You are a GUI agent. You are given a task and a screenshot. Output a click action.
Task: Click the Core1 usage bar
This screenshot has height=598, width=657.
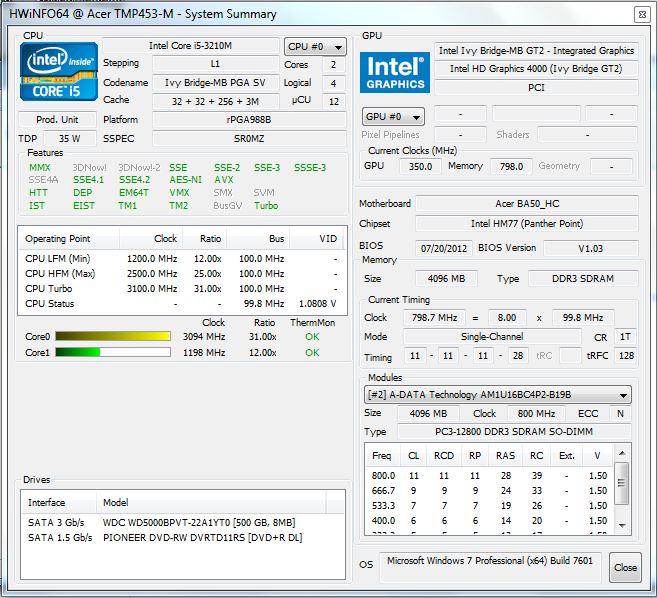tap(113, 352)
